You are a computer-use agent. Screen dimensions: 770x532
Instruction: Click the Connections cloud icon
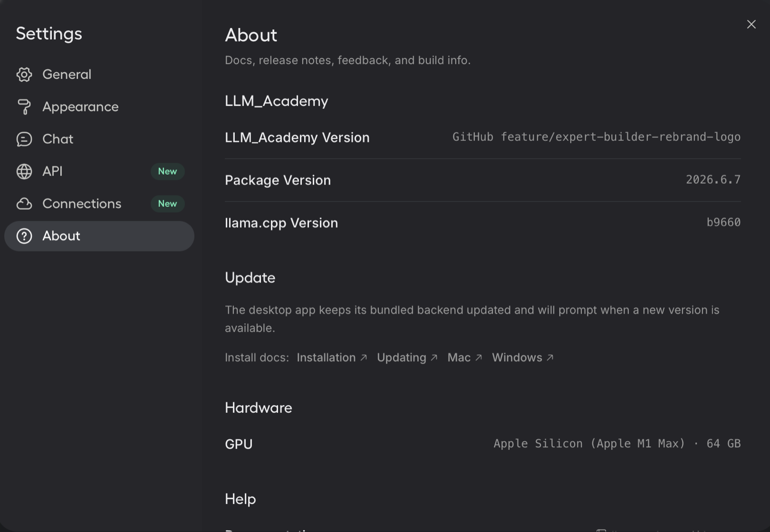[x=24, y=203]
